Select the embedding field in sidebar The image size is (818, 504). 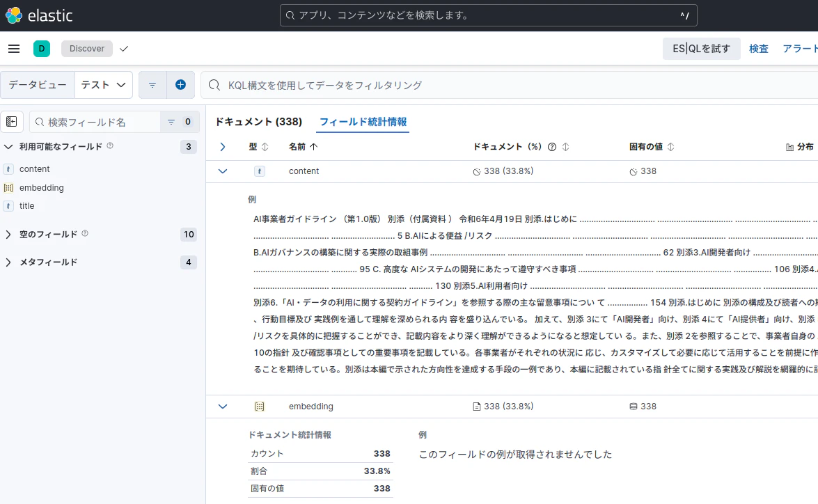click(x=41, y=188)
